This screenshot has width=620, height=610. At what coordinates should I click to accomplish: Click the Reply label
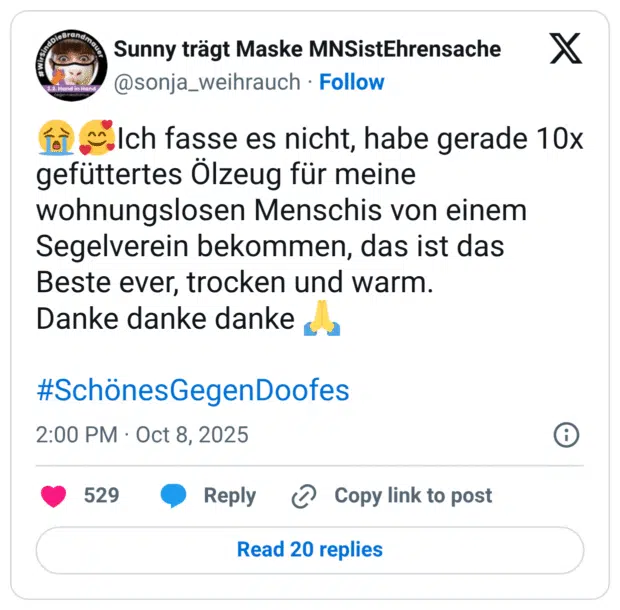pos(230,496)
